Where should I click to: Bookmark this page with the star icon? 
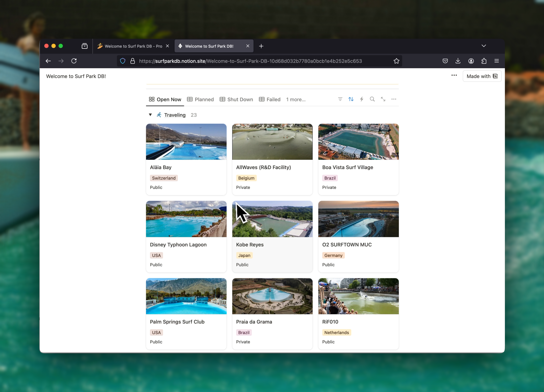pyautogui.click(x=396, y=61)
